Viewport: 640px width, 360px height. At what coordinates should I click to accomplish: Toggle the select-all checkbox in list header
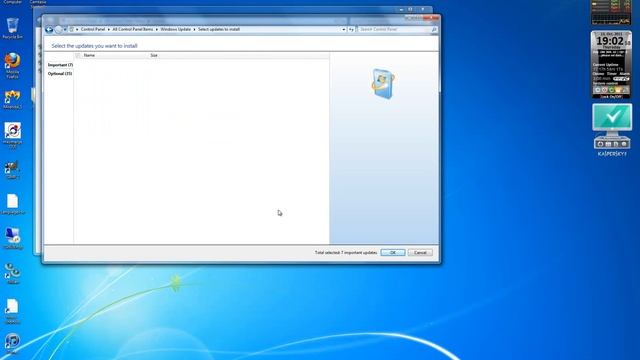(78, 55)
